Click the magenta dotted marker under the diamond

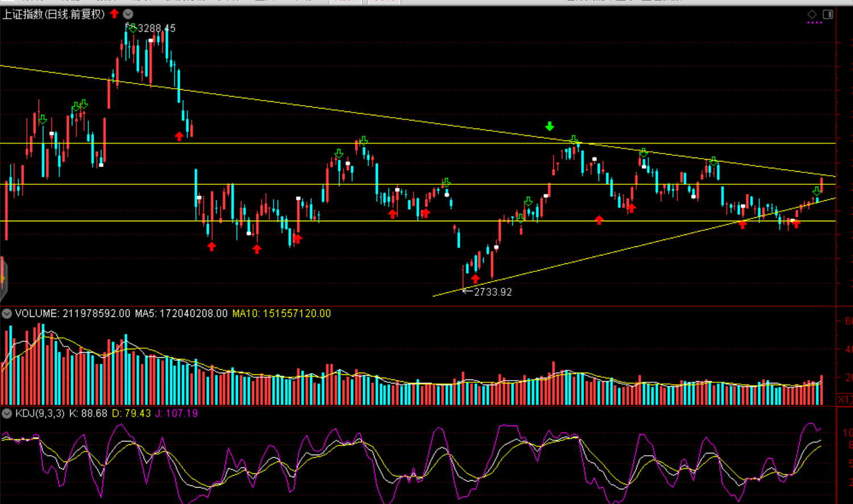(x=814, y=23)
